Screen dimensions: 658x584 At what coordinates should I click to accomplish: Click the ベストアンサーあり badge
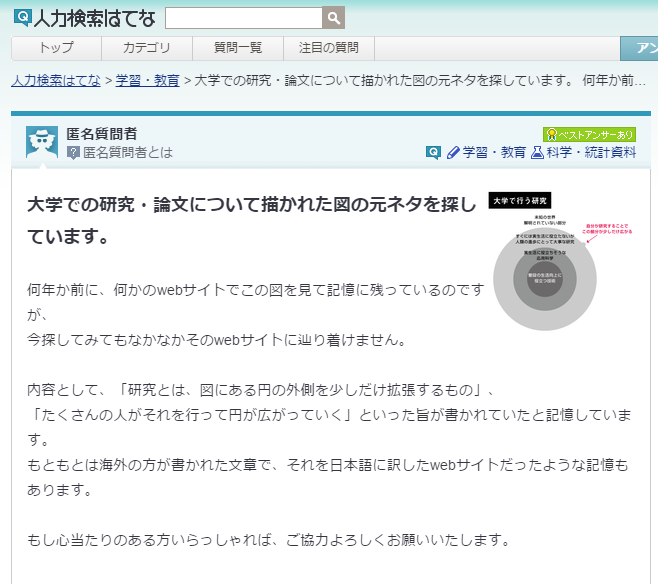(x=589, y=135)
